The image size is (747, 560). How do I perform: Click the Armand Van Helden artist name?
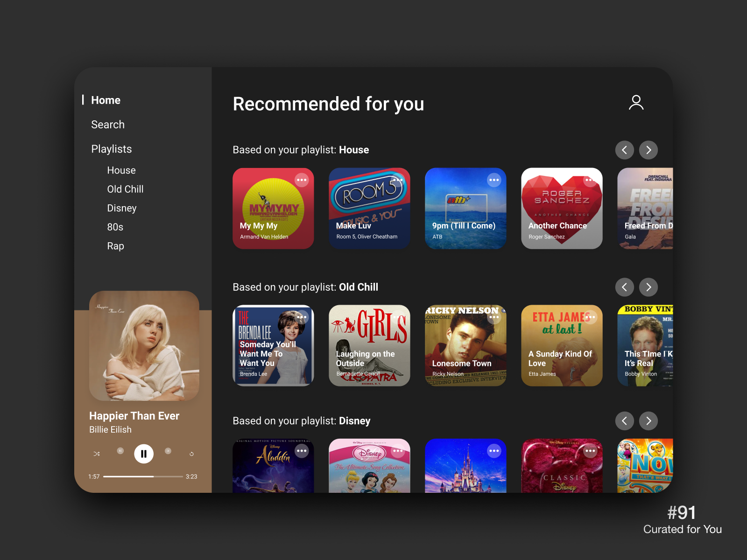[264, 237]
